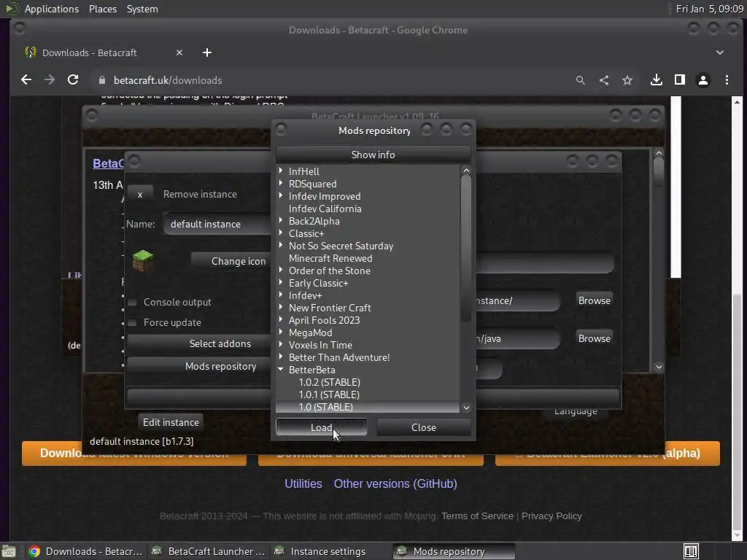Image resolution: width=747 pixels, height=560 pixels.
Task: Click Mods repository button in Instance settings
Action: [199, 366]
